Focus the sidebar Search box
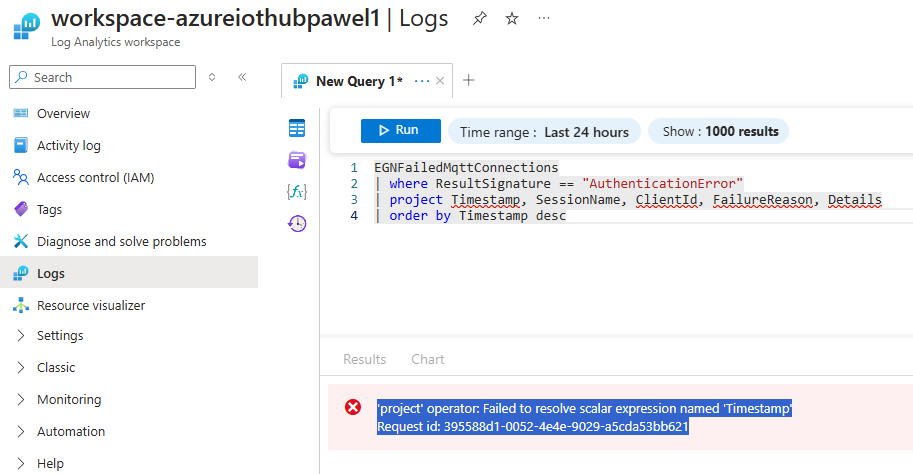This screenshot has height=474, width=913. [x=102, y=77]
